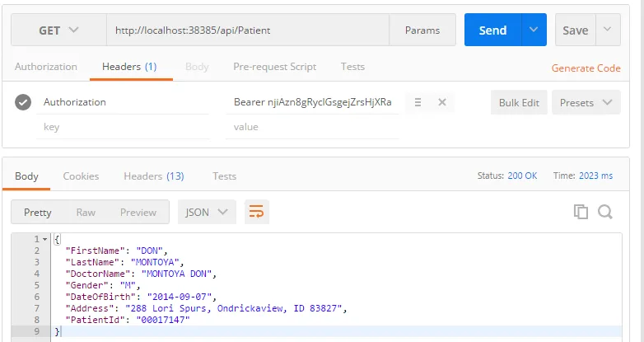The image size is (644, 342).
Task: Open the Save options arrow
Action: coord(608,30)
